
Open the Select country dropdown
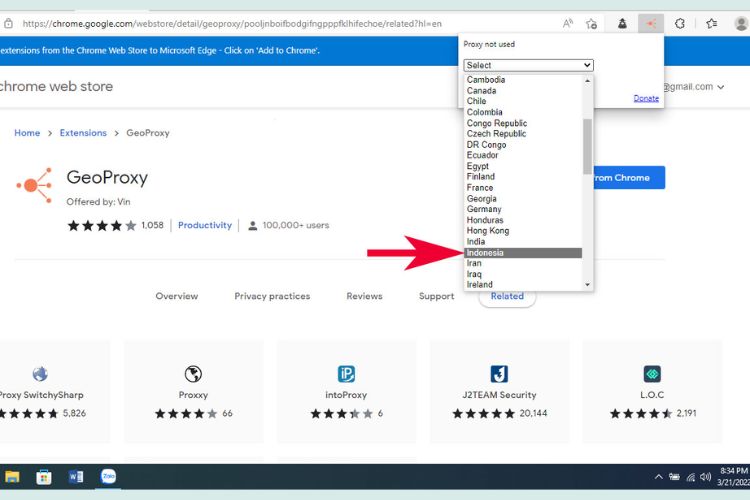529,65
